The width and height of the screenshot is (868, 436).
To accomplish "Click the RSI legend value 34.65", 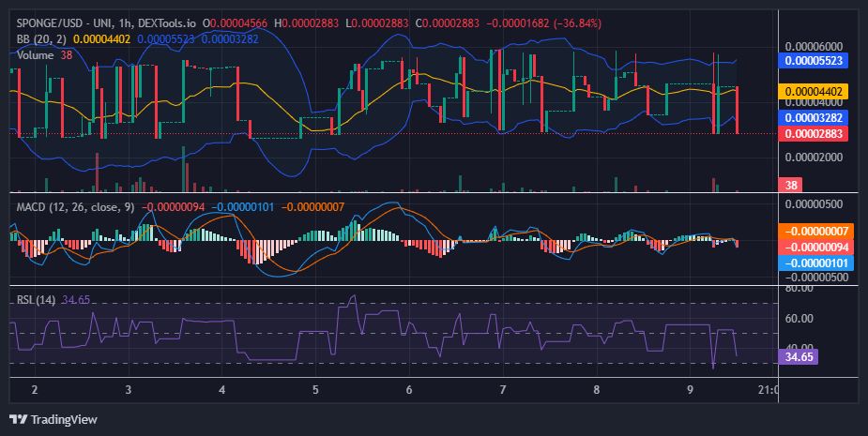I will [76, 300].
